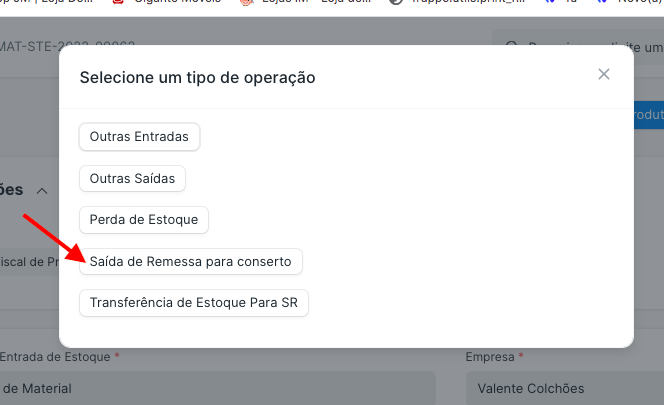Open the Empresa field showing Valente Colchões
Viewport: 664px width, 405px height.
click(565, 388)
